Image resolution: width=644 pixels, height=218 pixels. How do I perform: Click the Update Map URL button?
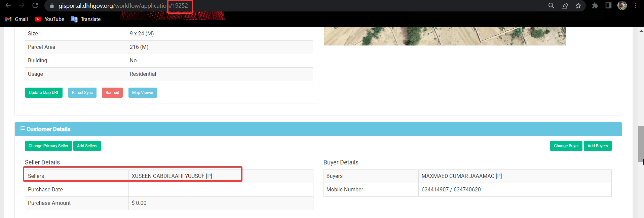[x=44, y=93]
